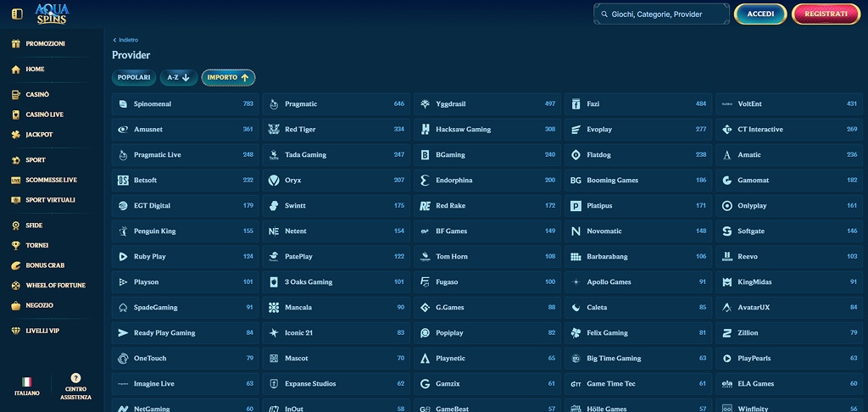Viewport: 868px width, 412px height.
Task: Select the Tornei trophy icon
Action: [x=15, y=245]
